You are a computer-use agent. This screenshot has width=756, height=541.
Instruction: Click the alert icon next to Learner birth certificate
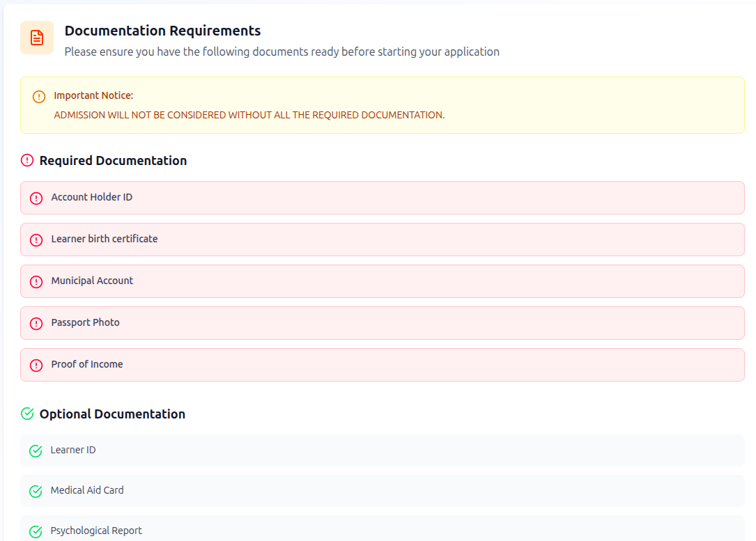point(36,240)
